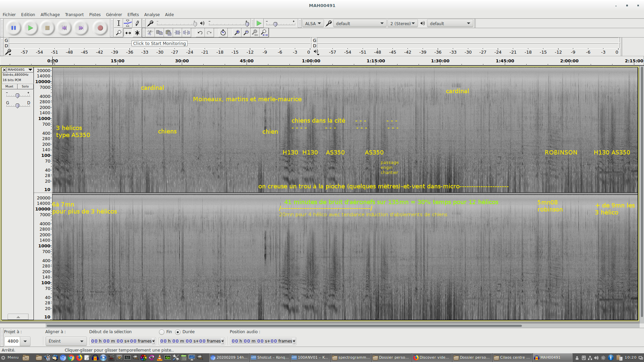The image size is (644, 362).
Task: Open the Aligner à Éteint dropdown
Action: tap(66, 341)
